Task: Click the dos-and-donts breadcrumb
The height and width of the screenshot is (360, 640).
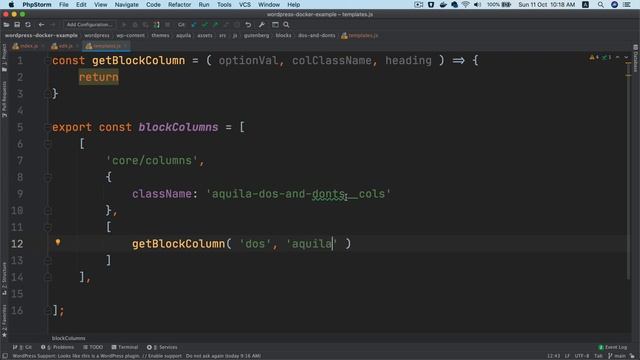Action: pos(316,36)
